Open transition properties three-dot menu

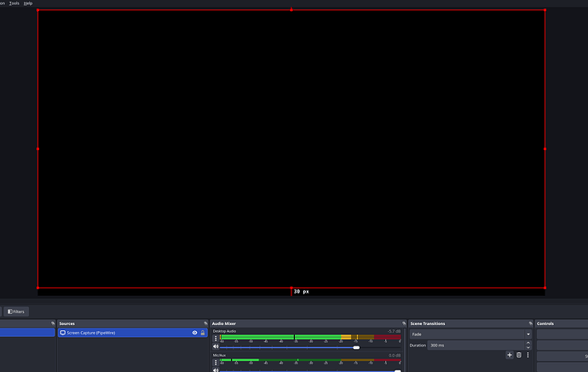click(x=528, y=355)
